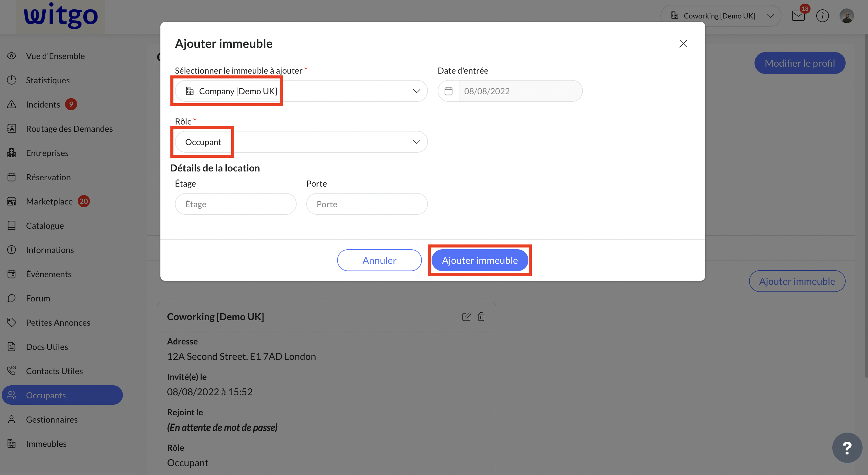Open the user avatar profile menu
The height and width of the screenshot is (475, 868).
[x=847, y=16]
